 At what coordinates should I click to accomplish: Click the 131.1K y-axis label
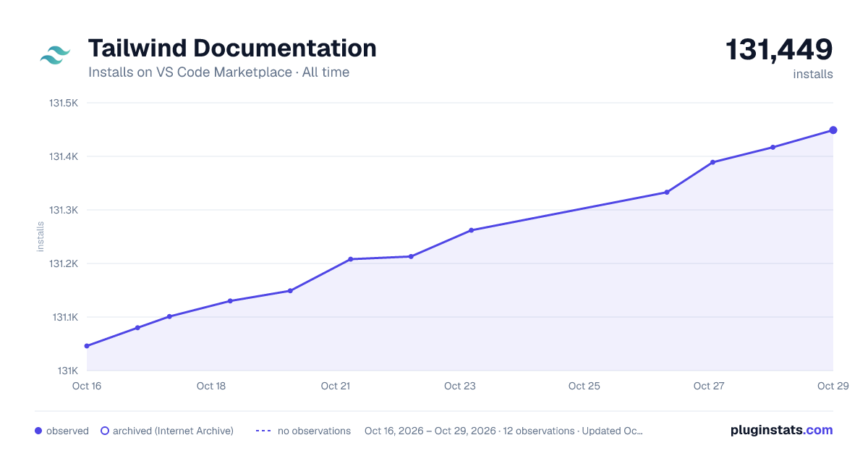(x=64, y=317)
